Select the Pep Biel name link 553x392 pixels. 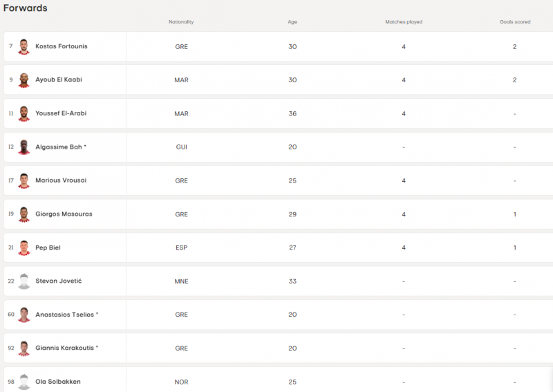(x=48, y=248)
